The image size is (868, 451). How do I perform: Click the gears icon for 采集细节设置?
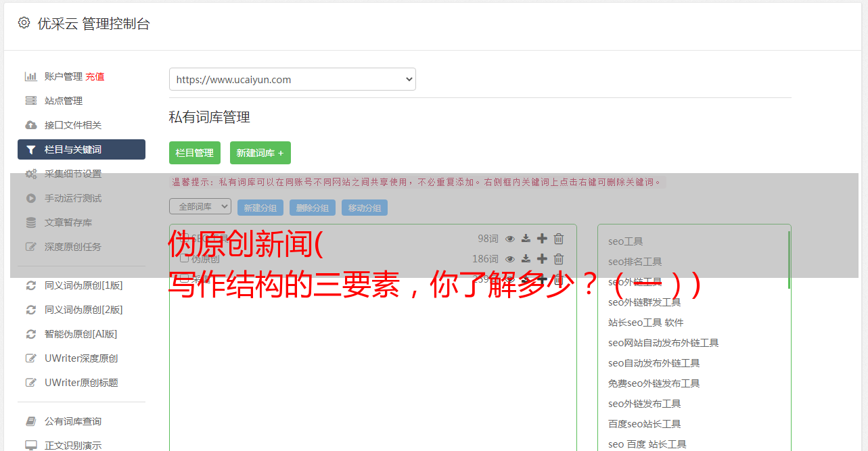point(31,174)
